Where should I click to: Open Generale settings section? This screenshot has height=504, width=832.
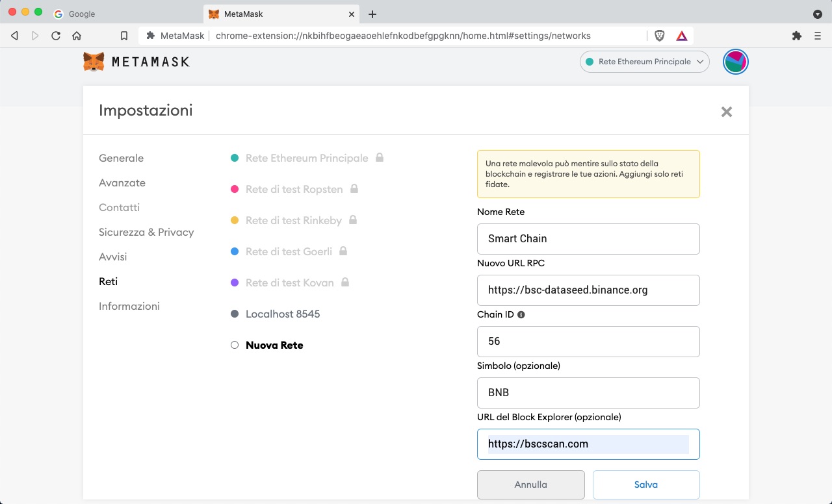pyautogui.click(x=121, y=158)
